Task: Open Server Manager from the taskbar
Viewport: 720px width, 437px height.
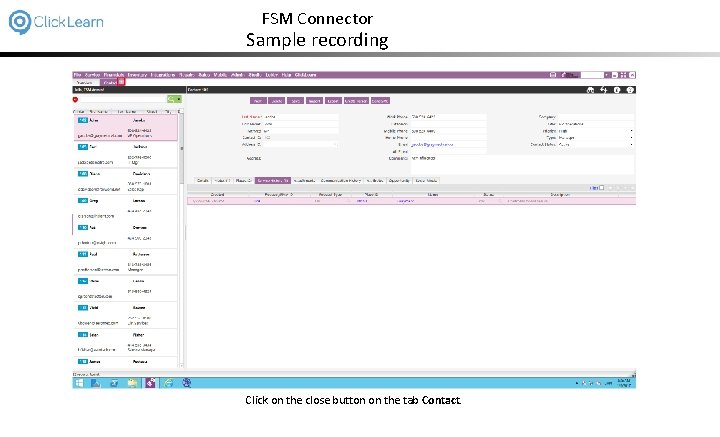Action: pos(96,383)
